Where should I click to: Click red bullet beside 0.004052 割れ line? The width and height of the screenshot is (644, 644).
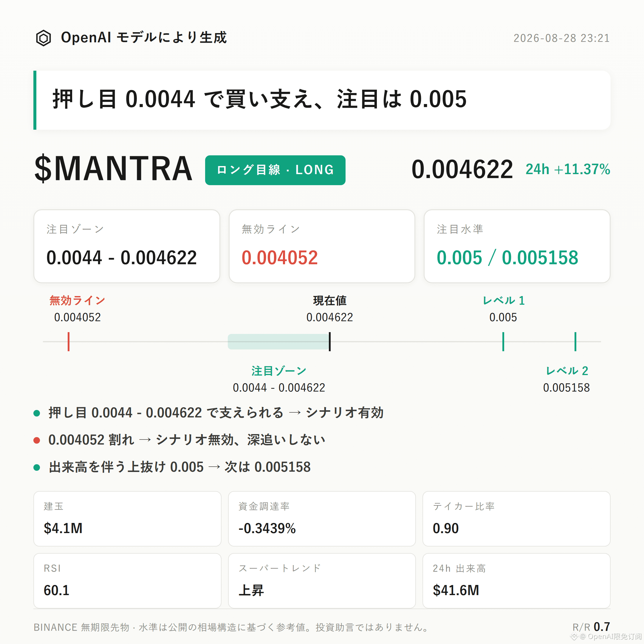click(x=37, y=440)
